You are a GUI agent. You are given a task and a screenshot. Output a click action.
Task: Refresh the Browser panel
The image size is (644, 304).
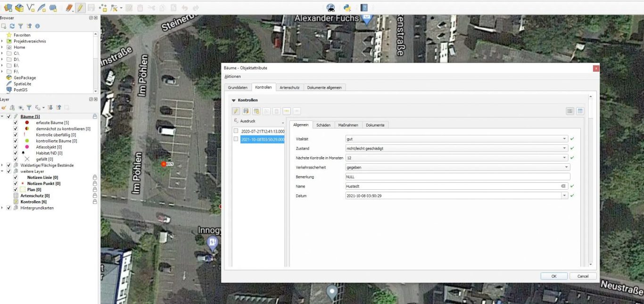(12, 26)
